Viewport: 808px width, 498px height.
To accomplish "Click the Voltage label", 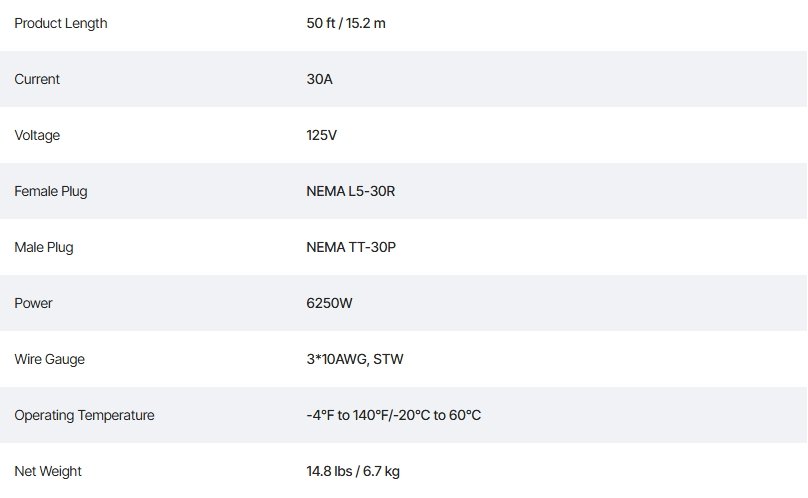I will click(x=37, y=135).
